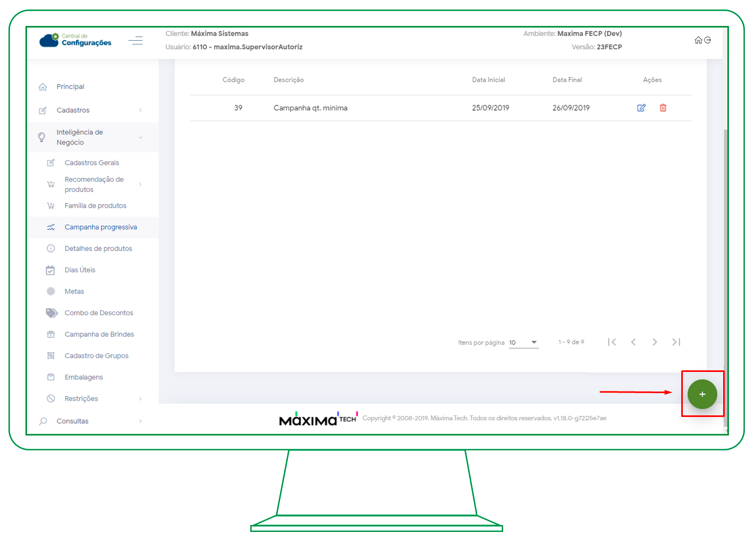Click the Campanha de Brindes gift icon
The width and height of the screenshot is (756, 542).
click(51, 334)
